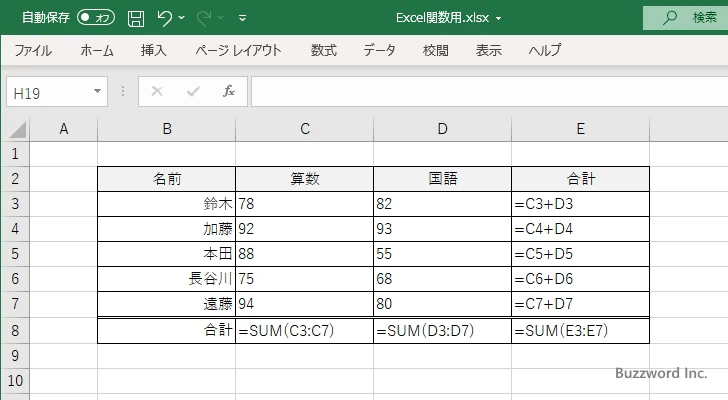Screen dimensions: 728x400
Task: Toggle the 自動保存 AutoSave switch
Action: click(96, 18)
